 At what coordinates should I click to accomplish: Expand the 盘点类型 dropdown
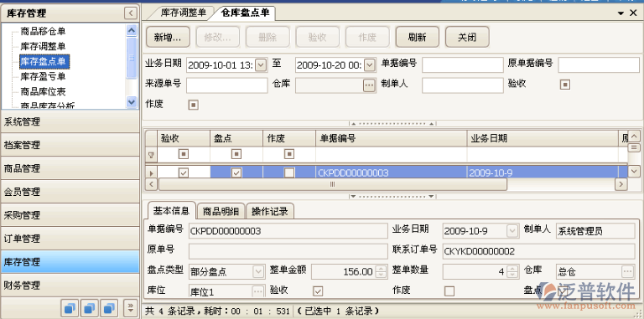click(258, 271)
